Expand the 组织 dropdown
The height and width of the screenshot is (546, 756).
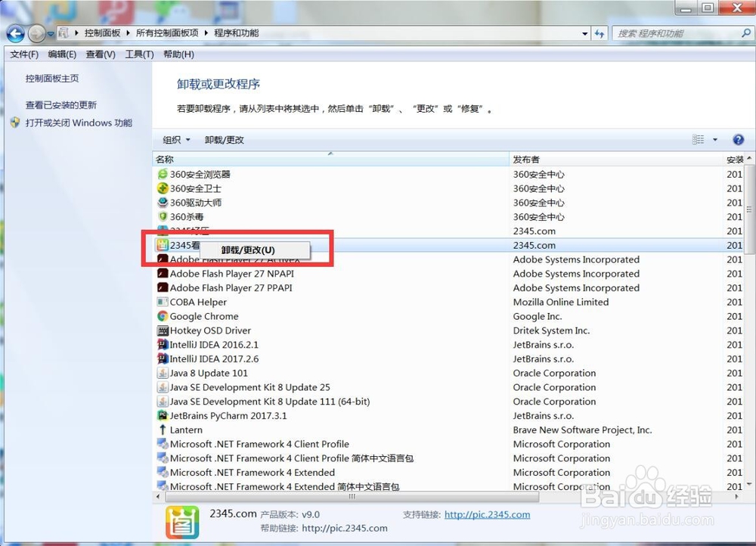tap(176, 139)
